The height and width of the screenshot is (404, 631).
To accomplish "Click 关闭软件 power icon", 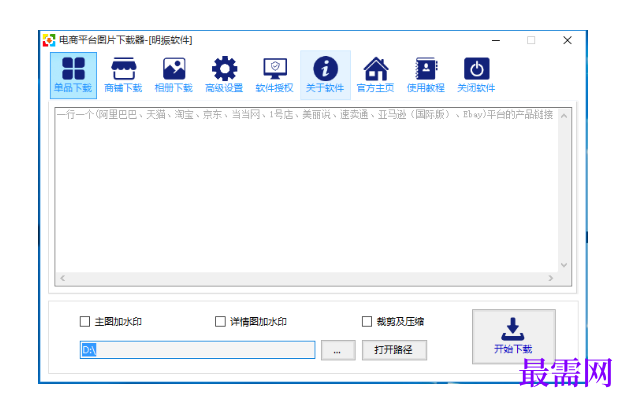I will pos(476,75).
